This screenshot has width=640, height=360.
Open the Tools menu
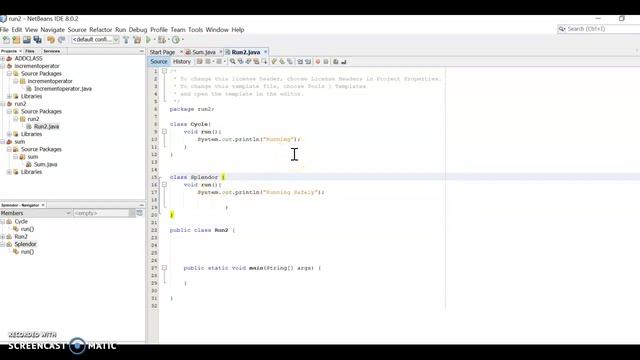pos(195,30)
